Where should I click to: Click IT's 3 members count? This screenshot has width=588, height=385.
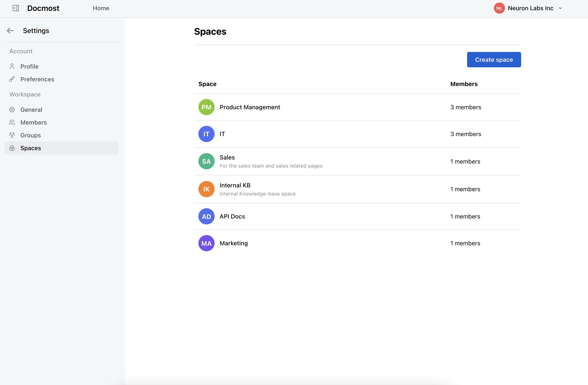pyautogui.click(x=465, y=134)
